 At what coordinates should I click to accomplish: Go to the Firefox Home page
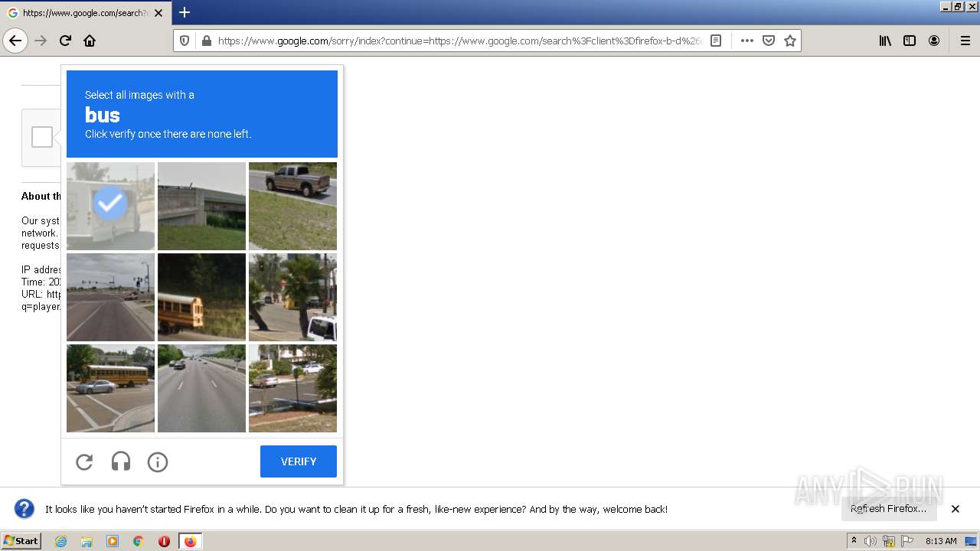point(90,41)
